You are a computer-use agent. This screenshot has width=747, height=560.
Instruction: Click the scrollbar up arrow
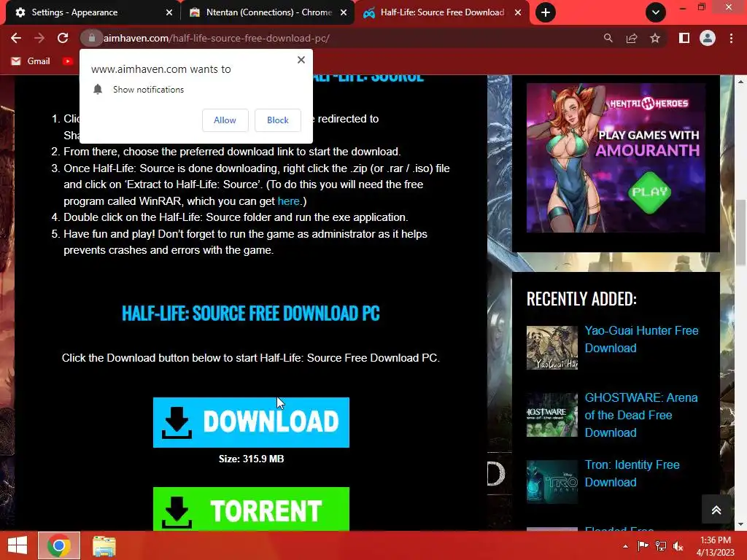point(740,82)
